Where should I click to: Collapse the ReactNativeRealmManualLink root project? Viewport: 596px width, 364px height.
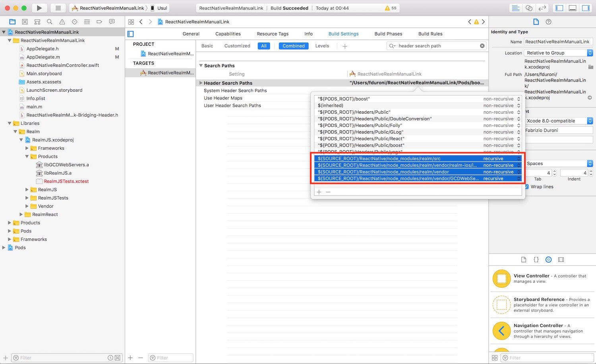(x=4, y=32)
